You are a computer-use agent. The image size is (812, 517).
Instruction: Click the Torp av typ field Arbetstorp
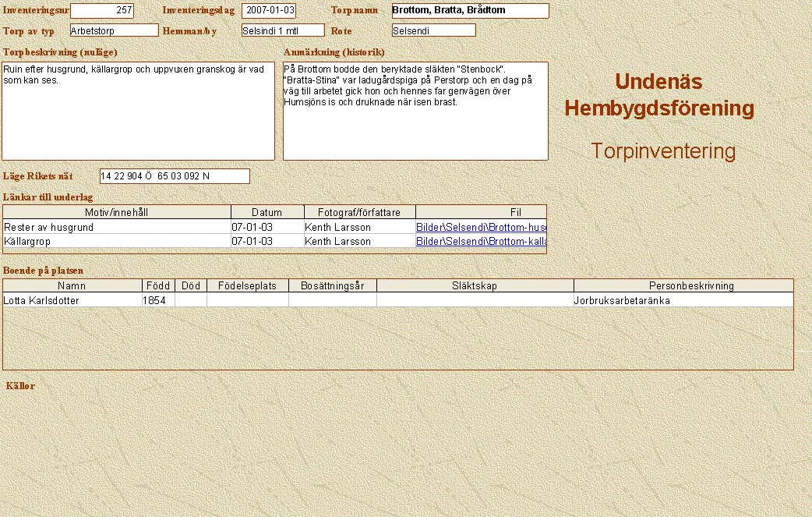(114, 30)
